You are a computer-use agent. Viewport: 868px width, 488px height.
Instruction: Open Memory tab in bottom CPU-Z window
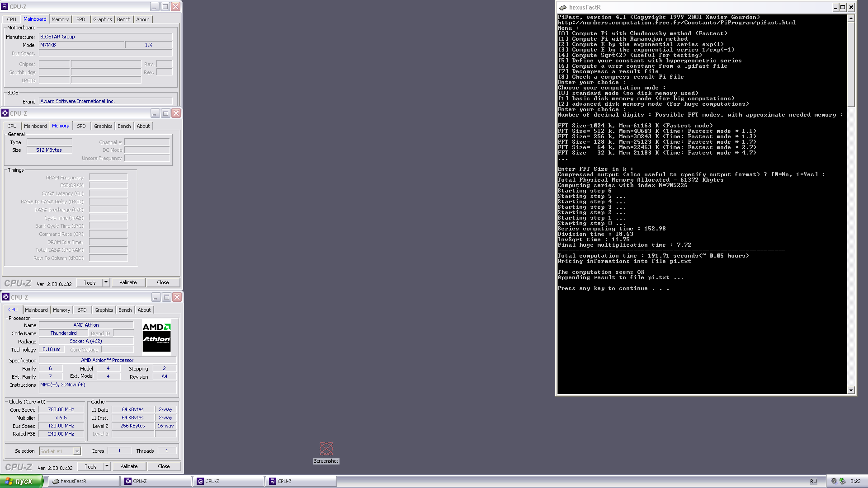pyautogui.click(x=61, y=310)
